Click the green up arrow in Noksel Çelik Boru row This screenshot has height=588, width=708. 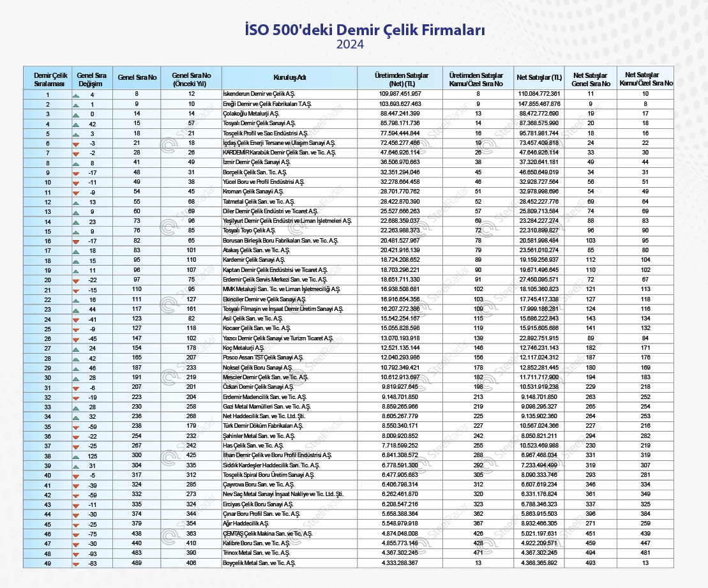[76, 369]
